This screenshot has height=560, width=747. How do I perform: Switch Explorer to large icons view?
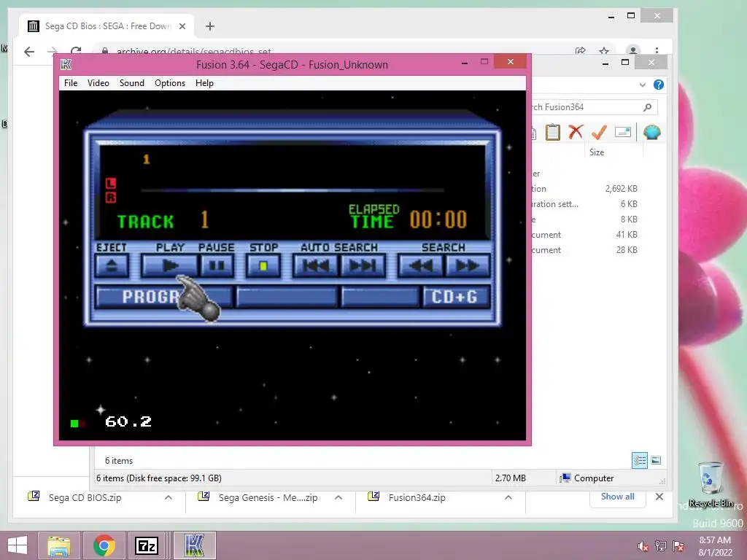coord(656,460)
